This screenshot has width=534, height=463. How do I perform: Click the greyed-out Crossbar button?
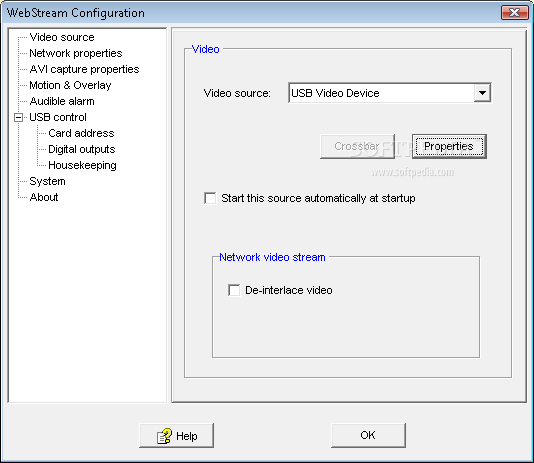tap(357, 146)
